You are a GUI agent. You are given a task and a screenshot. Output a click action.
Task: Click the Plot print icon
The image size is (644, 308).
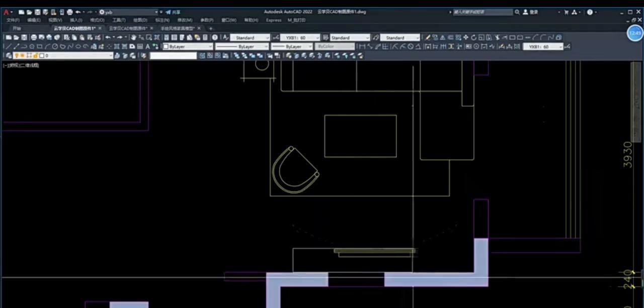[x=34, y=38]
